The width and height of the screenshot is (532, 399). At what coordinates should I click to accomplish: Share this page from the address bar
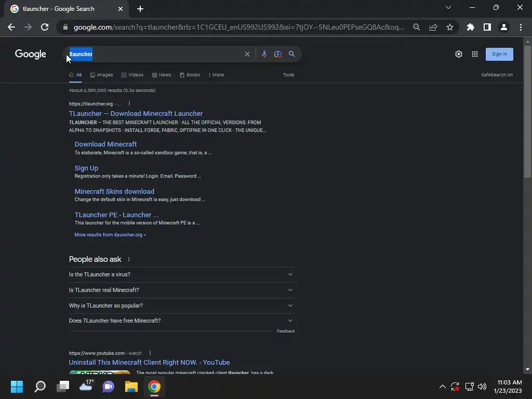pos(433,27)
